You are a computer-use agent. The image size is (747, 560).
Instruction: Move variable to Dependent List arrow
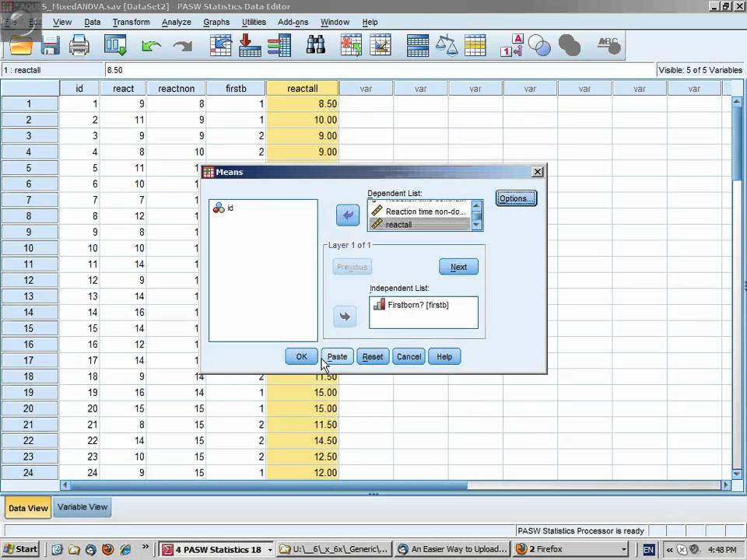(348, 215)
